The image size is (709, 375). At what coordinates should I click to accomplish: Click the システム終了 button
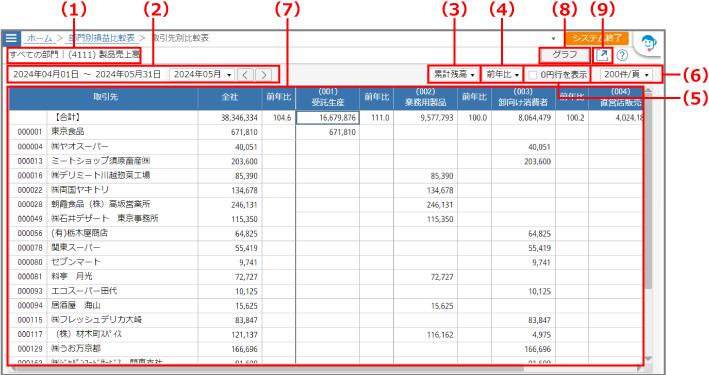click(x=597, y=38)
